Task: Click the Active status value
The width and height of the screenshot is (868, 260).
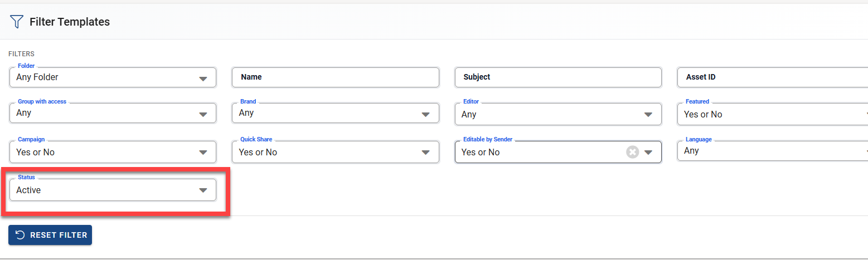Action: (28, 190)
